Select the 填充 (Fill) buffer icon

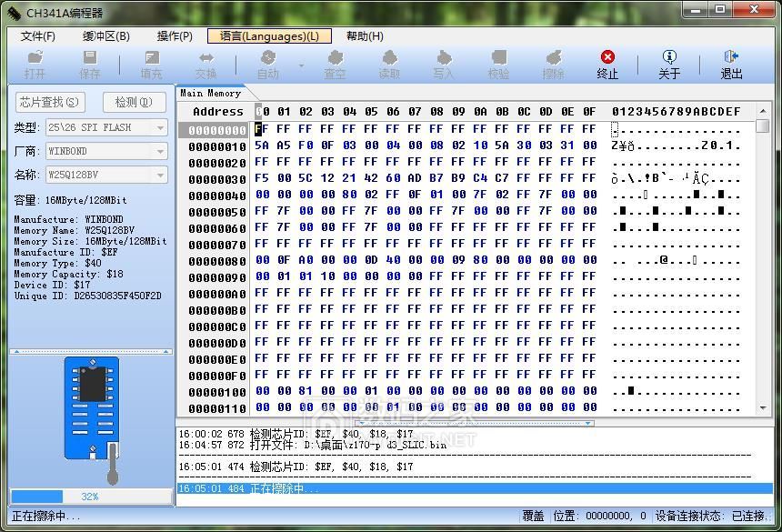pos(151,64)
